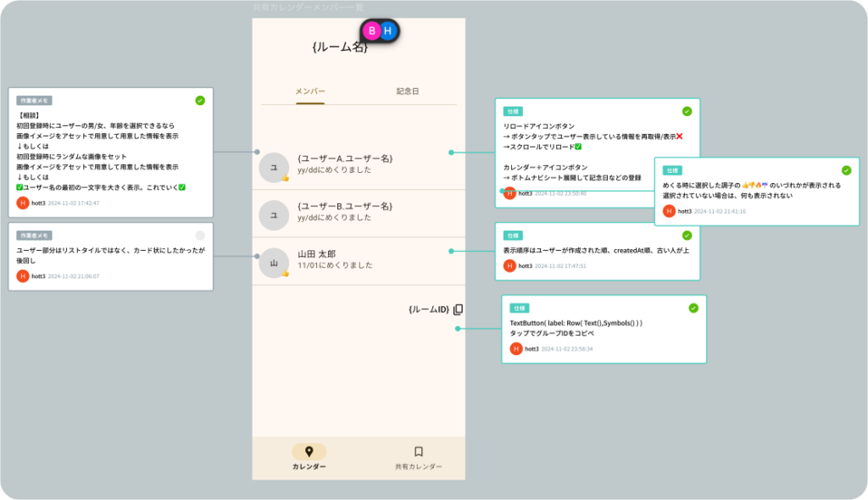Click 山田 太郎's avatar with 山

(274, 263)
